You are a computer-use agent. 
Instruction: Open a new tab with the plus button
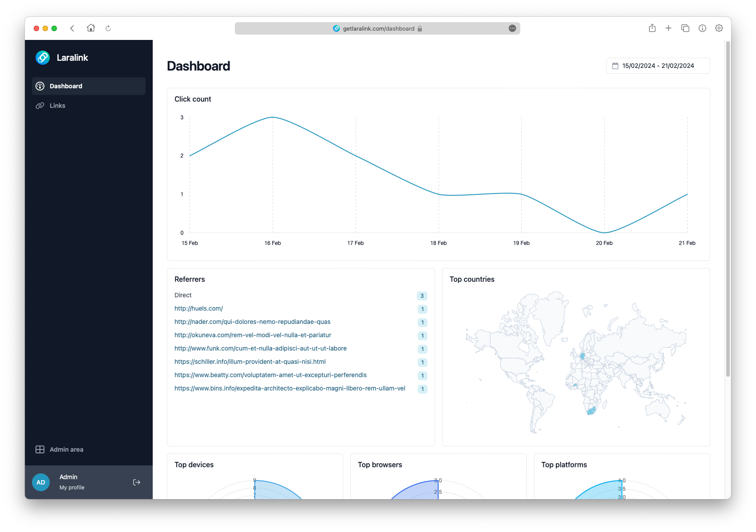tap(669, 28)
